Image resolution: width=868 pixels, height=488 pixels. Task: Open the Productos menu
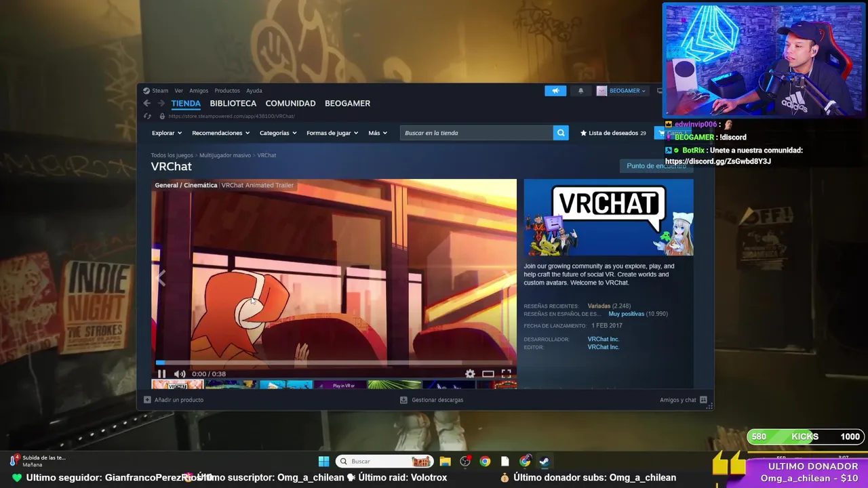point(227,91)
